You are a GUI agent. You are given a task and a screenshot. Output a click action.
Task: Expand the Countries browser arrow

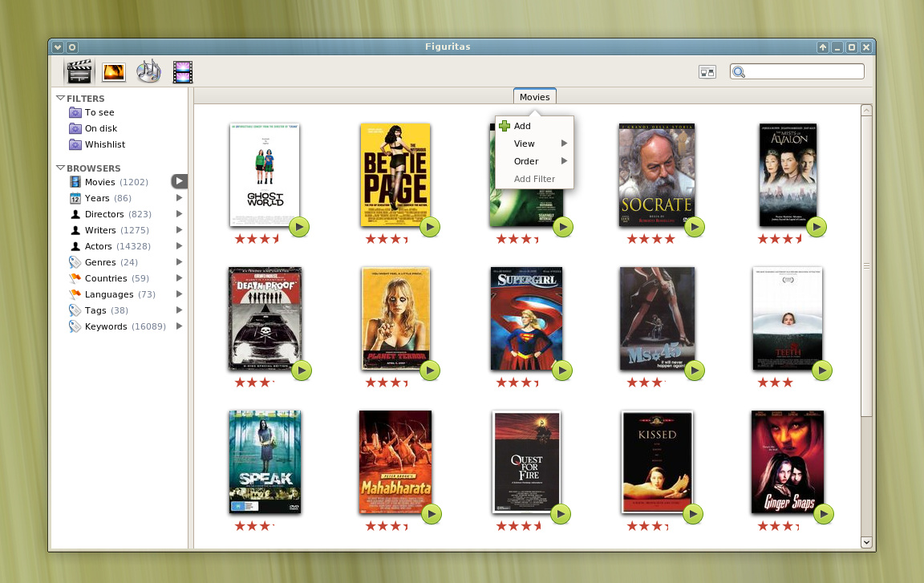(x=179, y=278)
